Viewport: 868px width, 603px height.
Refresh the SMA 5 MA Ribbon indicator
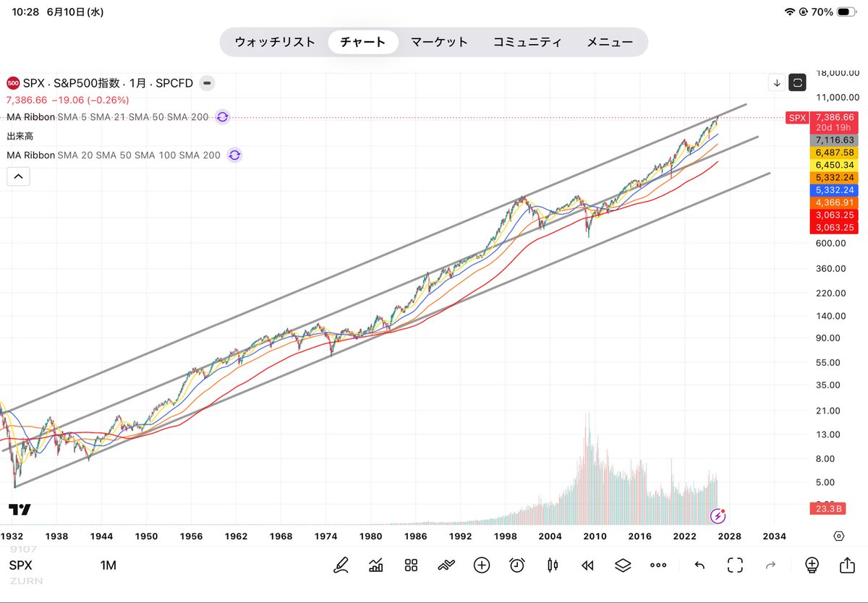point(222,116)
